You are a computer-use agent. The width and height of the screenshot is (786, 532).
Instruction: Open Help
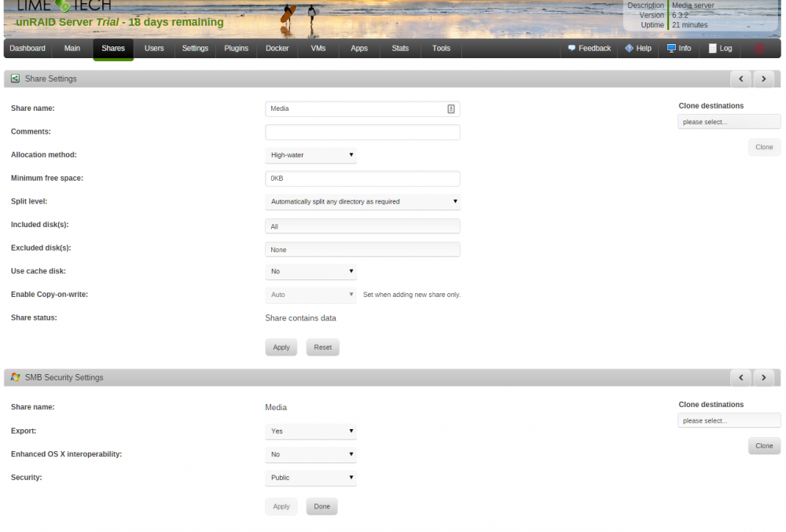638,49
